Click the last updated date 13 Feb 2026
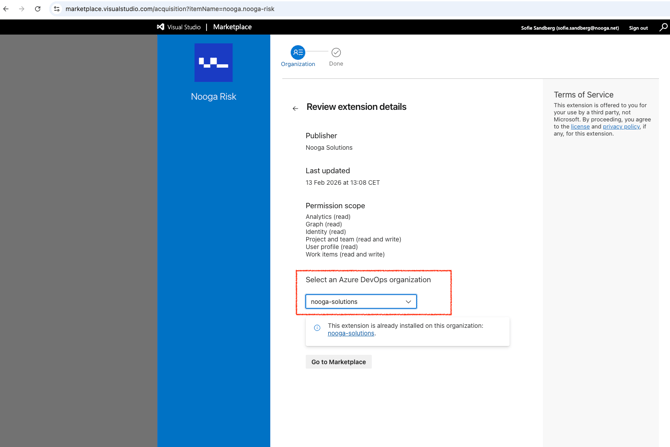The image size is (670, 447). point(343,182)
